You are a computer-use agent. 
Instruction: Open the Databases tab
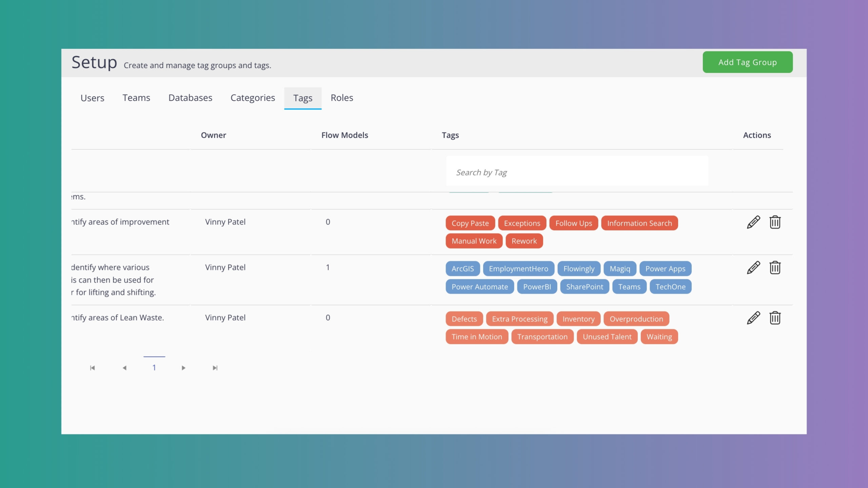point(190,98)
